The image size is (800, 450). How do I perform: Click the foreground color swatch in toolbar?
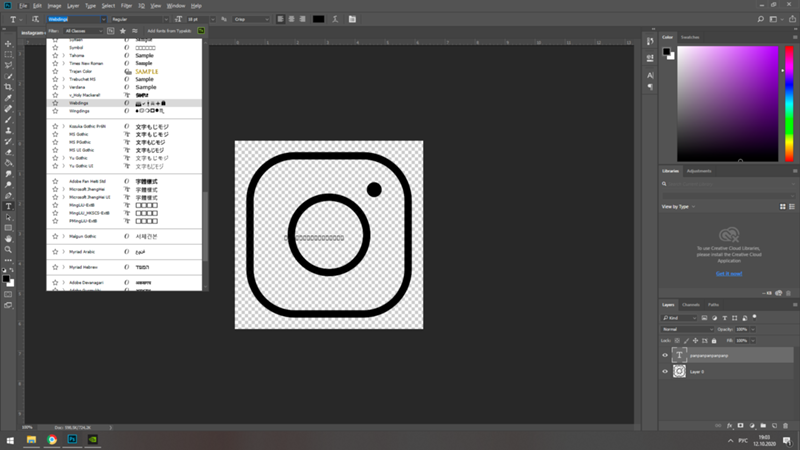(x=6, y=279)
